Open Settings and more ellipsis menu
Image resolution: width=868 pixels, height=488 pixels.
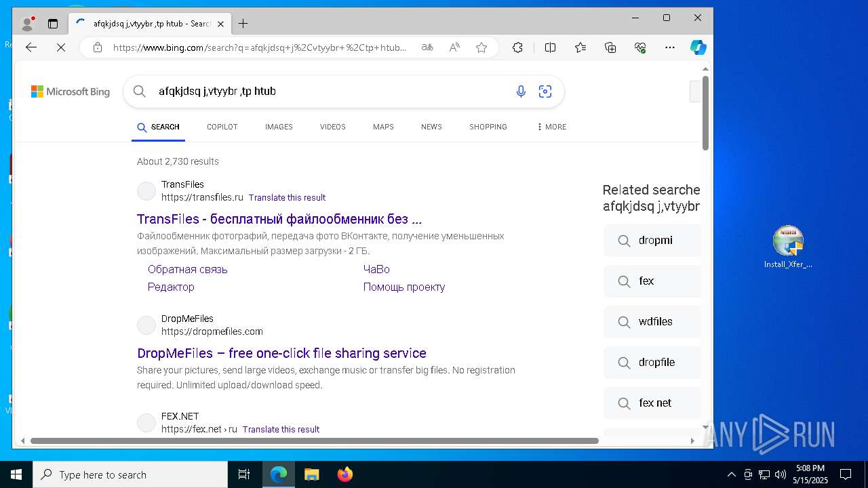pos(670,47)
